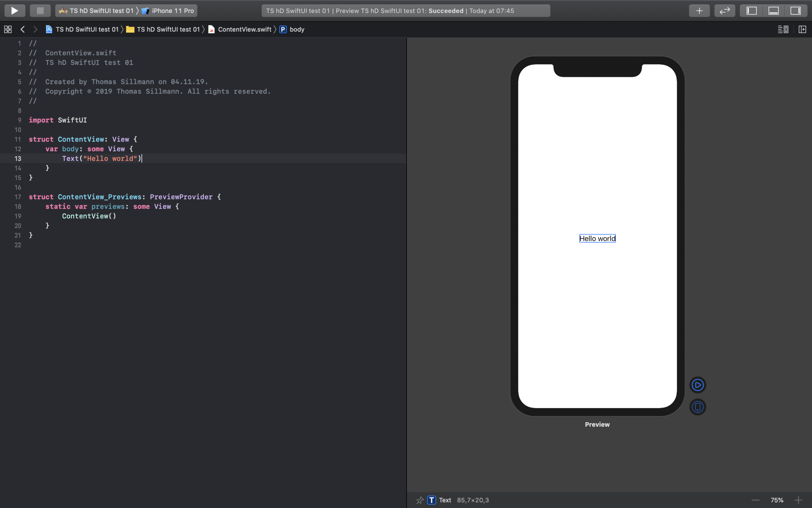Click Add Editor on Right icon
812x508 pixels.
pos(802,29)
